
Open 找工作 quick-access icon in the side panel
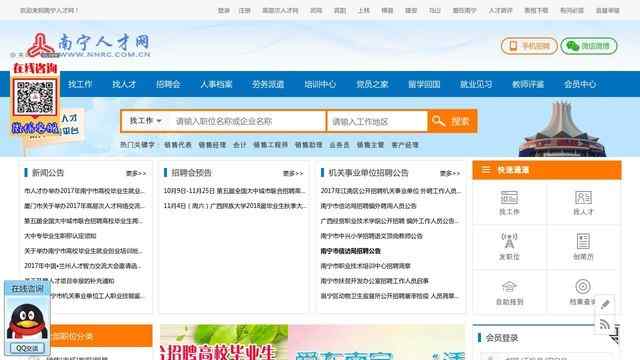pyautogui.click(x=509, y=203)
